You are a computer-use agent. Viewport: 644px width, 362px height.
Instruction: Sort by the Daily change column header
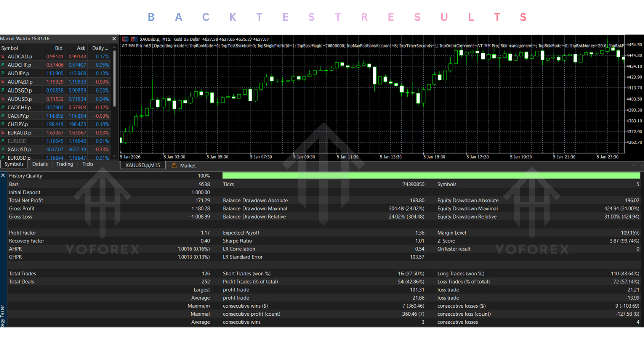point(101,48)
